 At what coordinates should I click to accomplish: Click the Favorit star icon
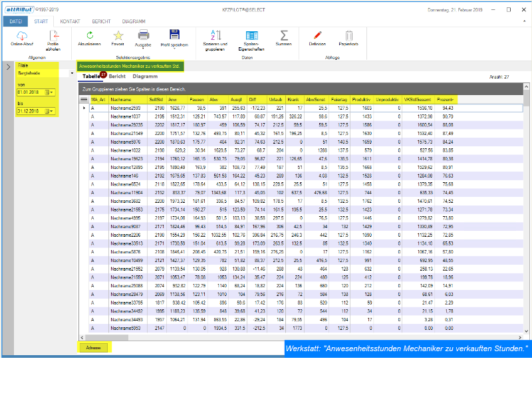coord(118,36)
